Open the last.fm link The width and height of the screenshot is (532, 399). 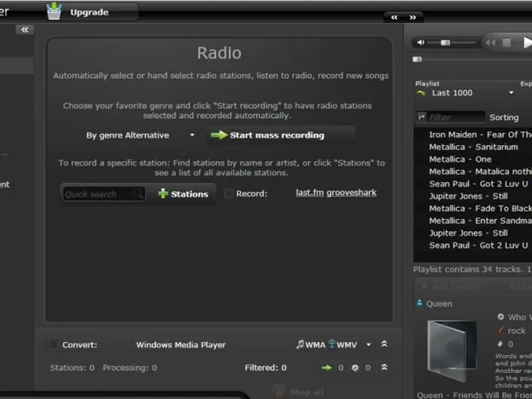[309, 193]
